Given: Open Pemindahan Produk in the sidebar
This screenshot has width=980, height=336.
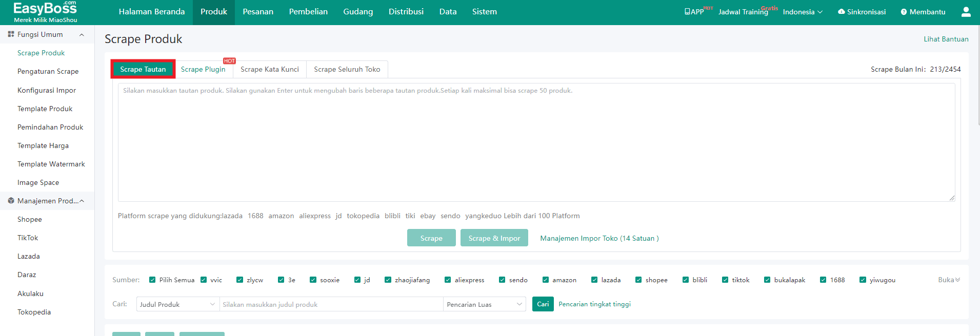Looking at the screenshot, I should [x=50, y=127].
